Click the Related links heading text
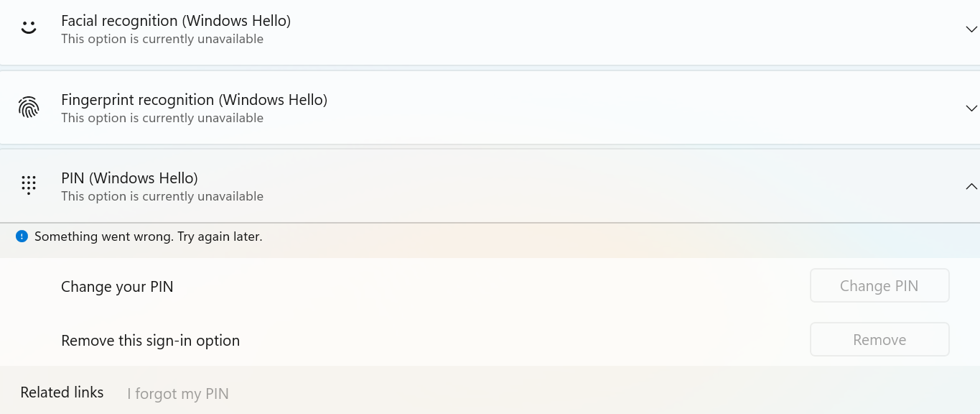 tap(62, 392)
